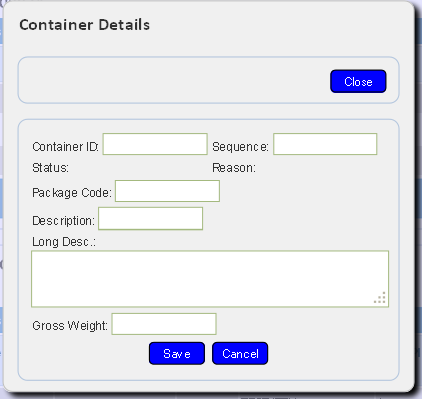This screenshot has width=422, height=399.
Task: Focus the Gross Weight input field
Action: point(164,324)
